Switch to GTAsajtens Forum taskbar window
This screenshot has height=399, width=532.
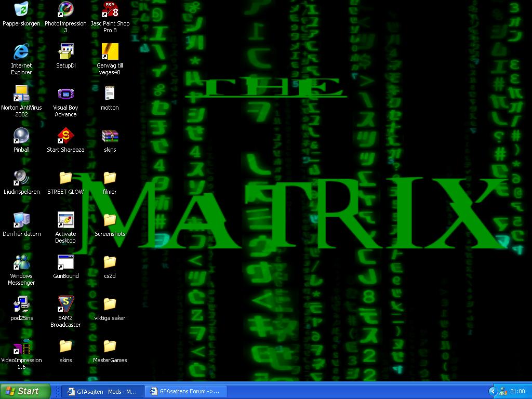click(x=186, y=392)
